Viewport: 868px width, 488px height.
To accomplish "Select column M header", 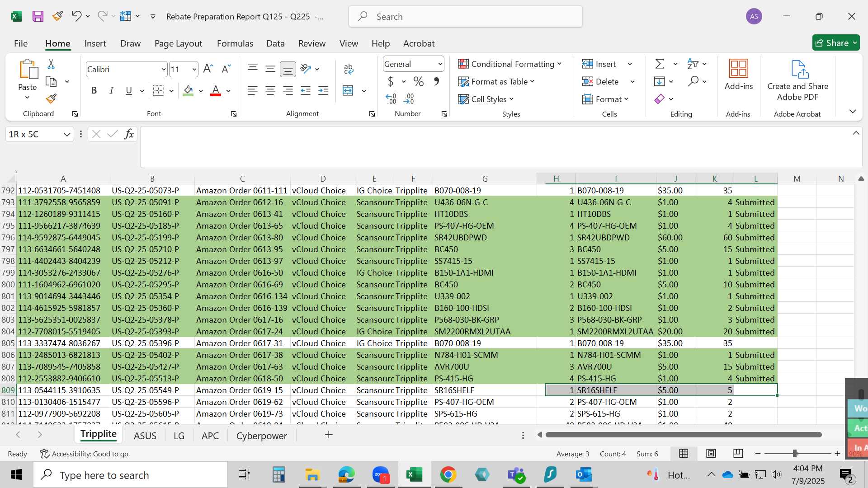I will tap(797, 179).
